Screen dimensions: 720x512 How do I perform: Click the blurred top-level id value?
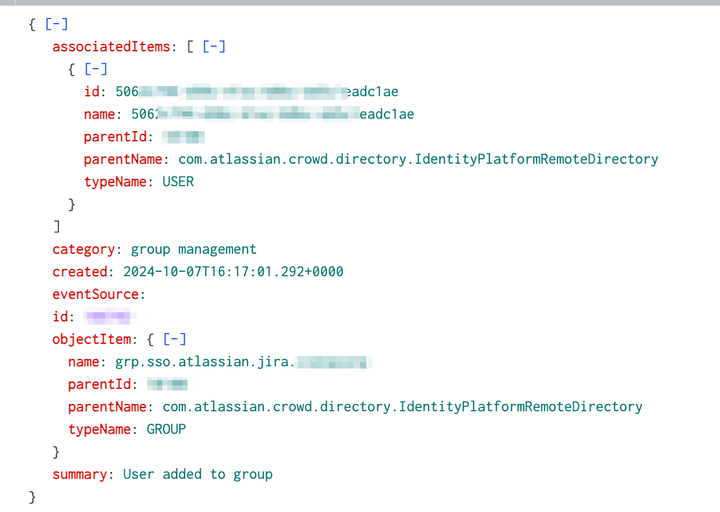[109, 316]
